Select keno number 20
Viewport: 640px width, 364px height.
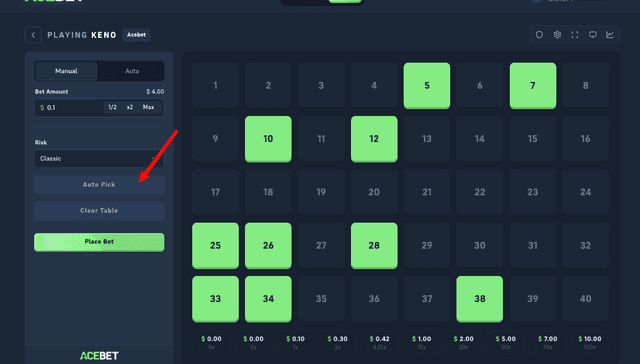point(374,192)
